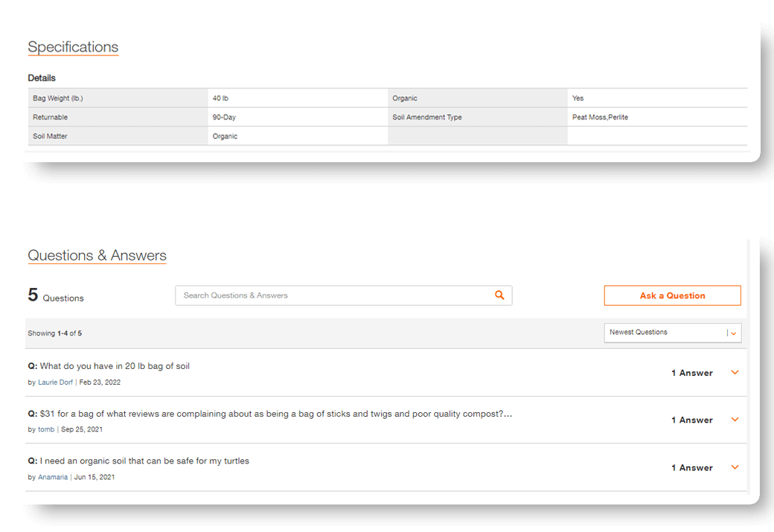Click 1 Answer on Laurie Dorf's question
This screenshot has width=774, height=532.
[692, 373]
